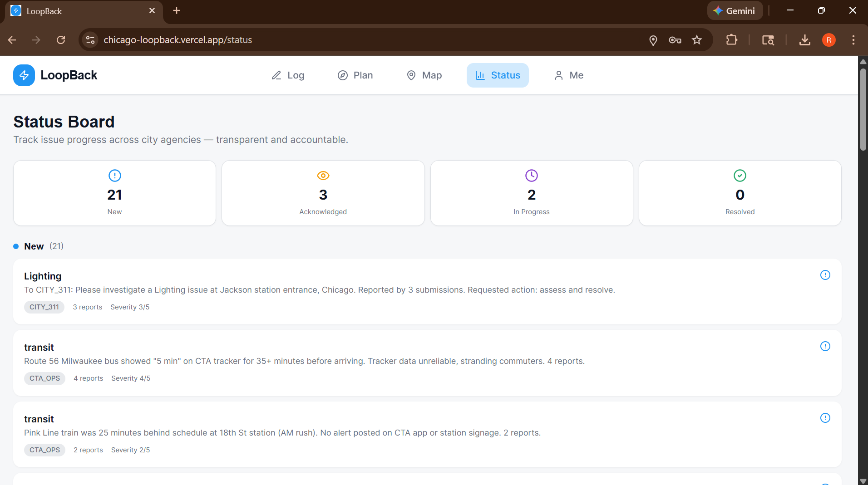Screen dimensions: 868x485
Task: Open the location permission icon
Action: click(653, 40)
